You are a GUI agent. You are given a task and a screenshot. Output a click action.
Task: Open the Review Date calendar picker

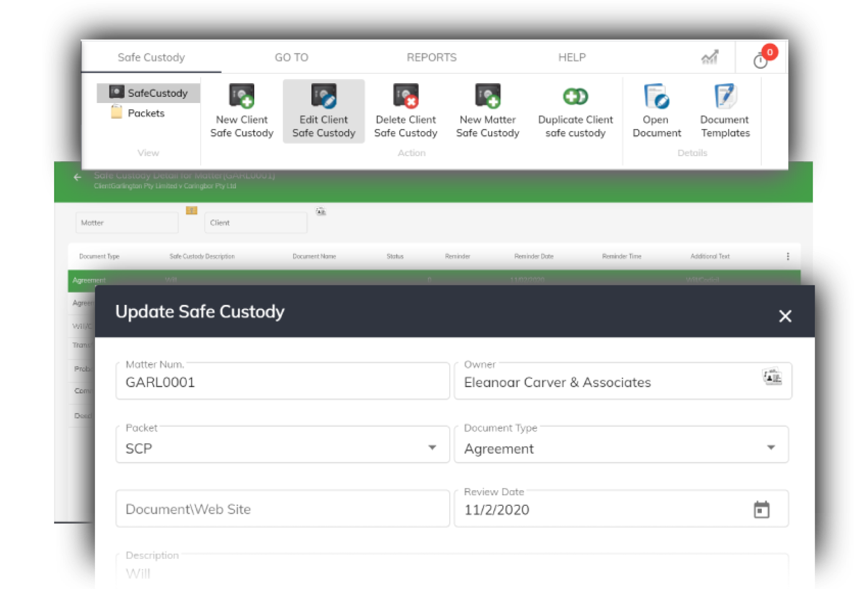(x=762, y=510)
